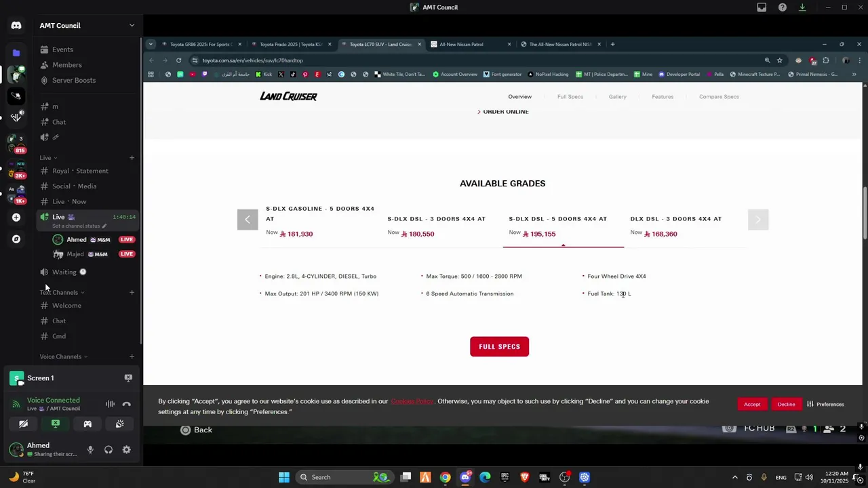
Task: Toggle screen share button
Action: click(x=56, y=424)
